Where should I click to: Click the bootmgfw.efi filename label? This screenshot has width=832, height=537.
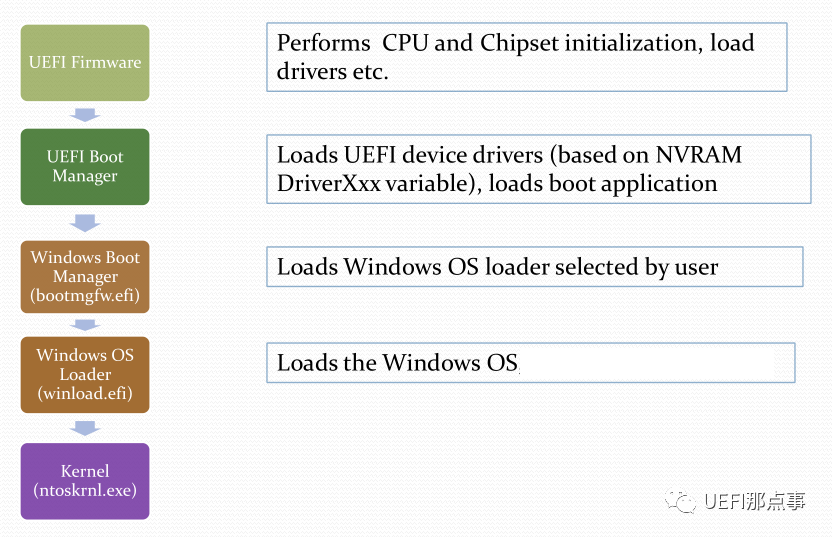click(85, 294)
